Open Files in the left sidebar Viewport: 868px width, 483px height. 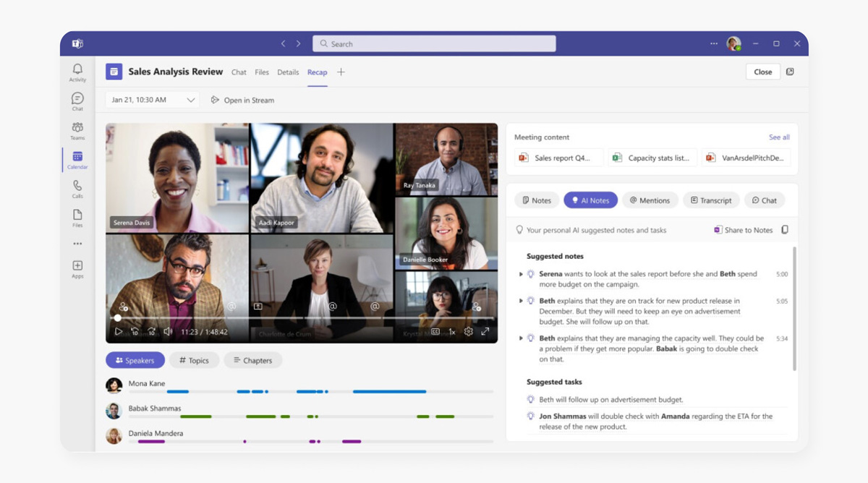(x=77, y=218)
